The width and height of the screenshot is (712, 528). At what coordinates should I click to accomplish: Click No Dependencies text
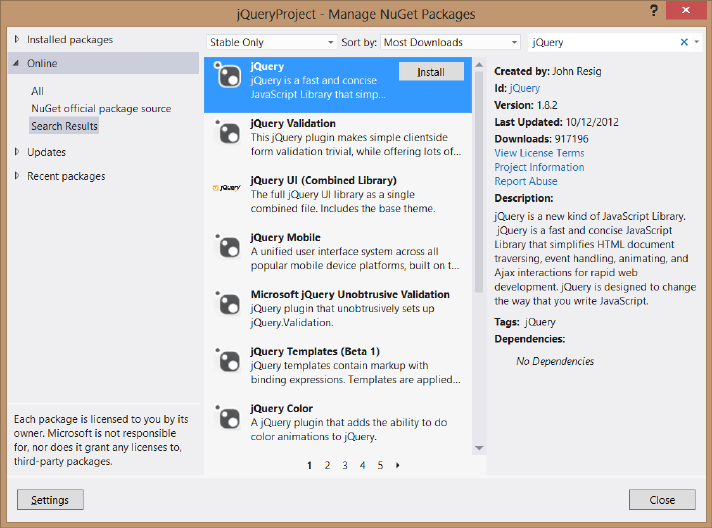point(555,361)
